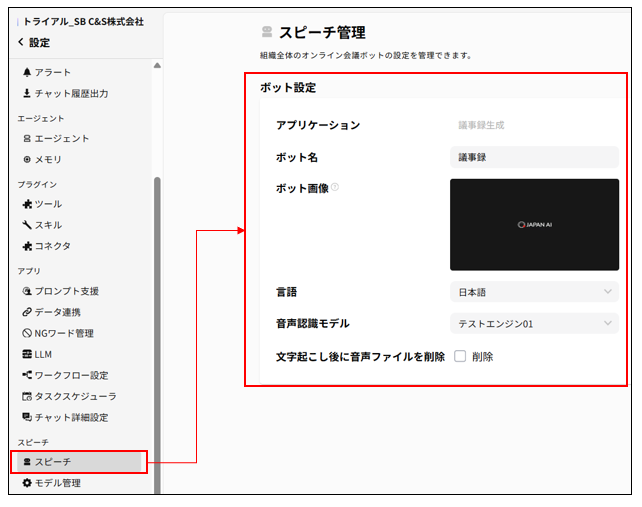642x507 pixels.
Task: Click the link icon beside データ連携
Action: coord(27,312)
